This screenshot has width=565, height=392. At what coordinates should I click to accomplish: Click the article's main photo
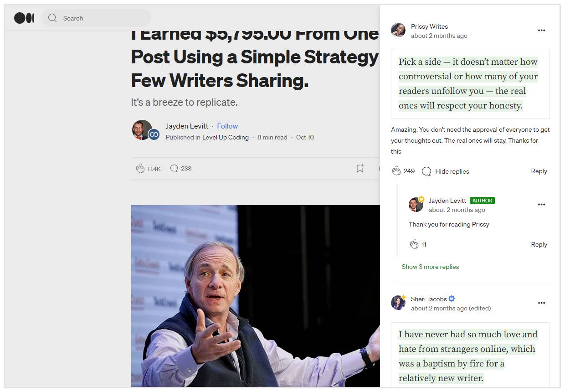256,296
